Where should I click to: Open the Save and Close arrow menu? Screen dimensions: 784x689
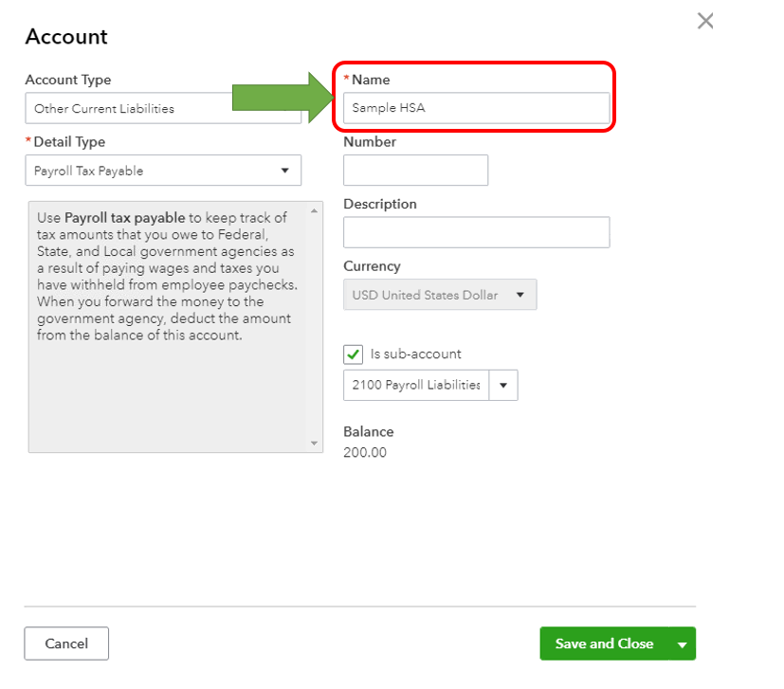[x=683, y=644]
